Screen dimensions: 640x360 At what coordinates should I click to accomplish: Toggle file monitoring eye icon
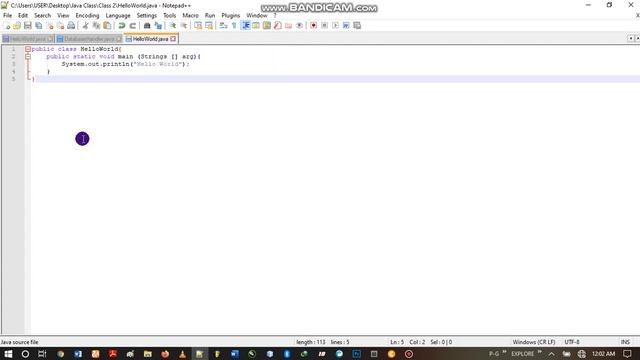tap(300, 26)
